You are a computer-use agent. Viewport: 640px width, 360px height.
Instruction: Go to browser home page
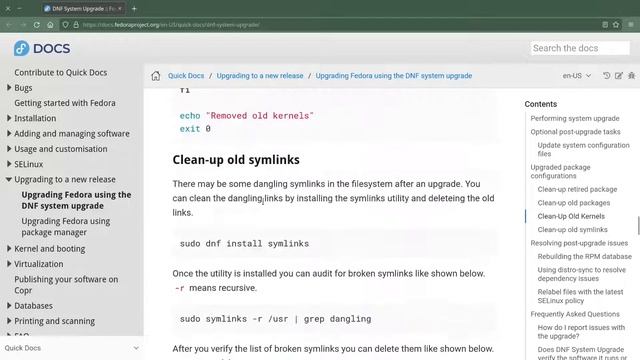click(50, 25)
